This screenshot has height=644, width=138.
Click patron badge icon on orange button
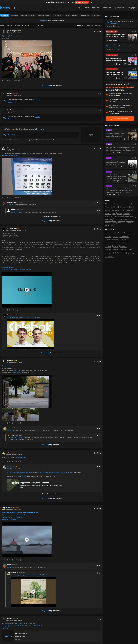pos(112,119)
